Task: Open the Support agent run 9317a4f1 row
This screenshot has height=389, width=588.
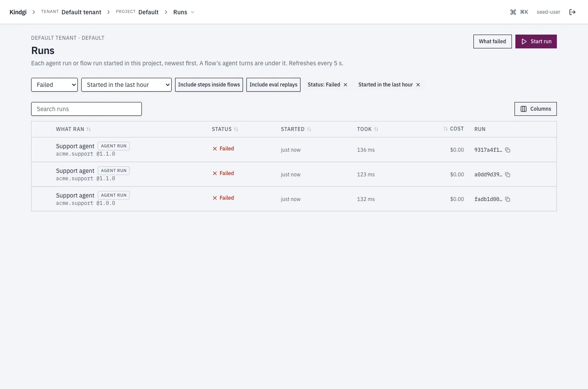Action: tap(294, 150)
